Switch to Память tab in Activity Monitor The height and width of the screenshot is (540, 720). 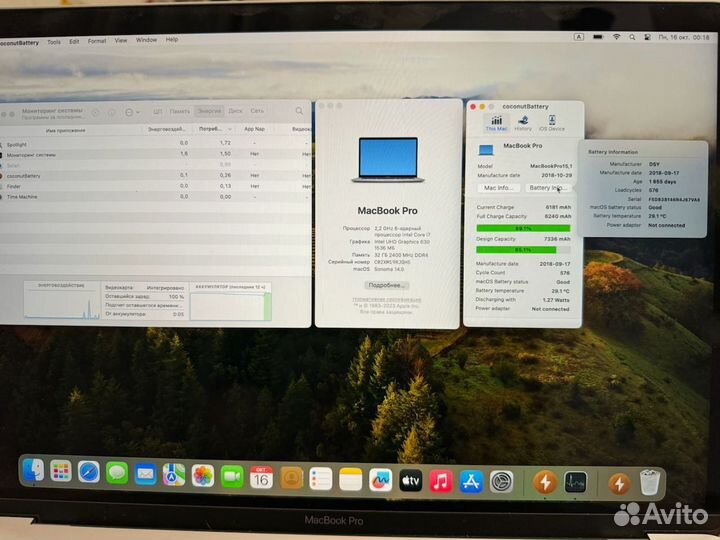coord(179,111)
